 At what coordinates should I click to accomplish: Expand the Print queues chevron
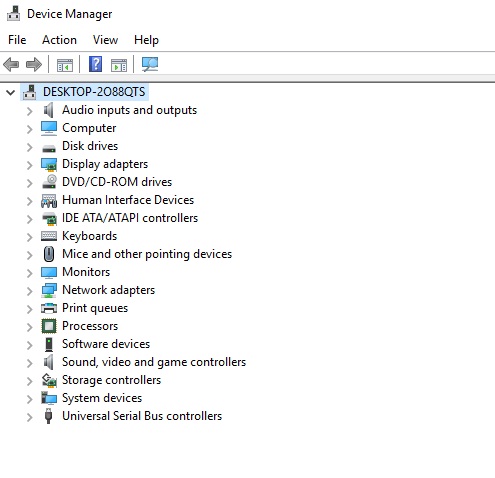(30, 309)
